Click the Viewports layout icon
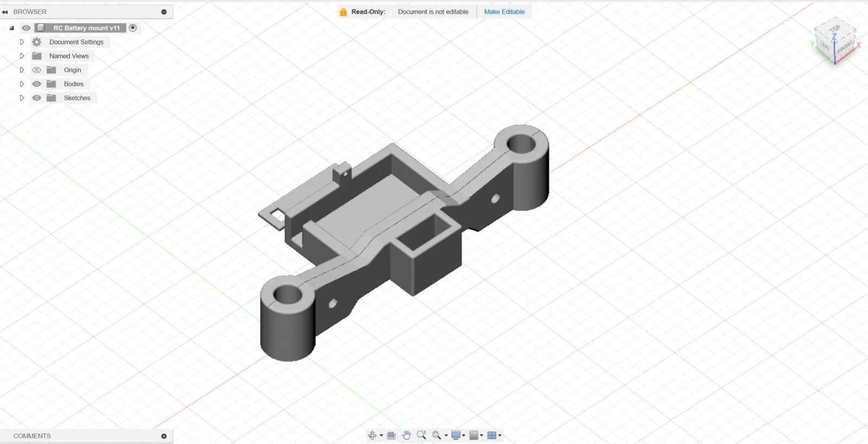 (492, 435)
